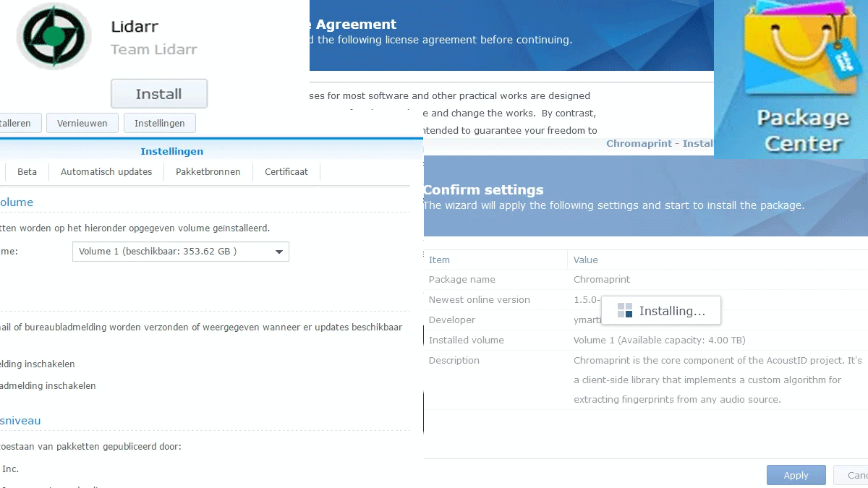
Task: Open the Pakketbronnen tab
Action: 208,172
